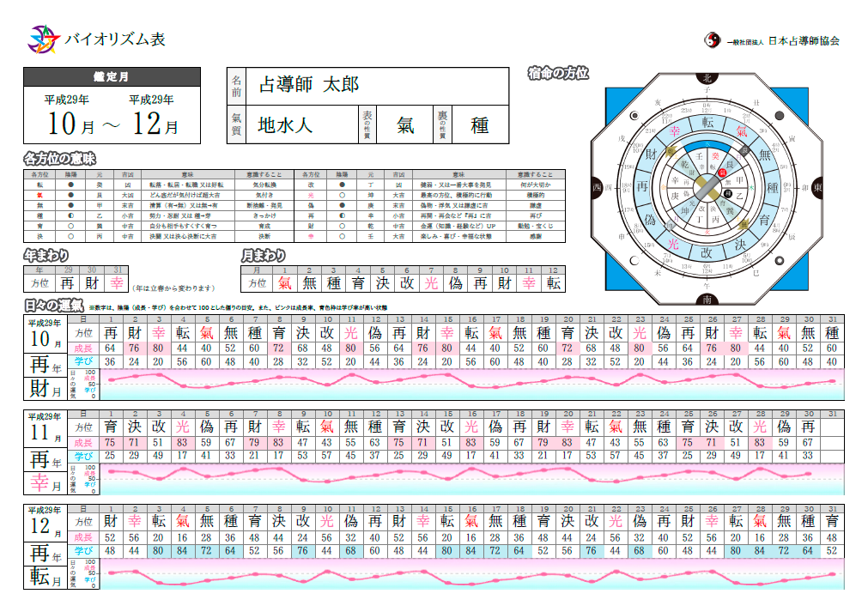This screenshot has width=868, height=612.
Task: Select year 31 幸 cell in 年まわり
Action: (117, 282)
